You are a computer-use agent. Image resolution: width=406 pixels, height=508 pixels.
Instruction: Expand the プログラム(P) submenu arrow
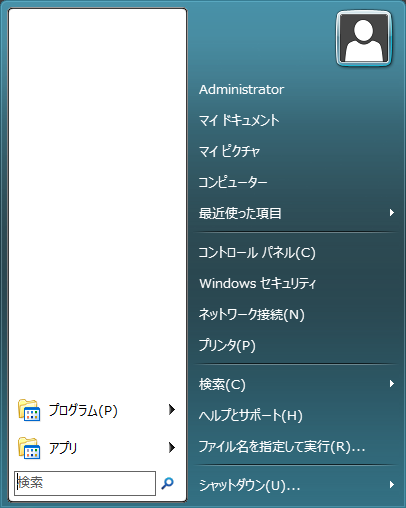coord(172,409)
